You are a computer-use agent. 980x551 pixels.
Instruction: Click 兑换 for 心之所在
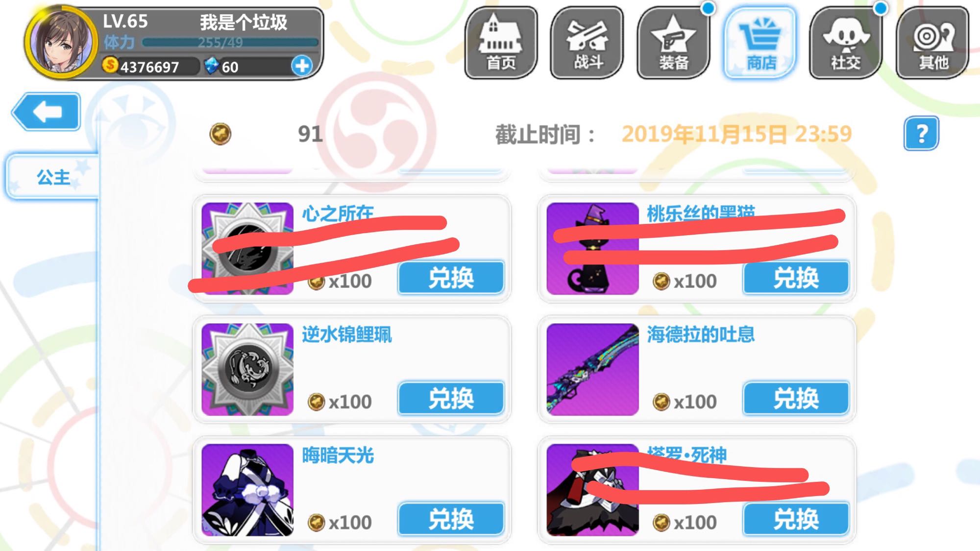point(451,278)
